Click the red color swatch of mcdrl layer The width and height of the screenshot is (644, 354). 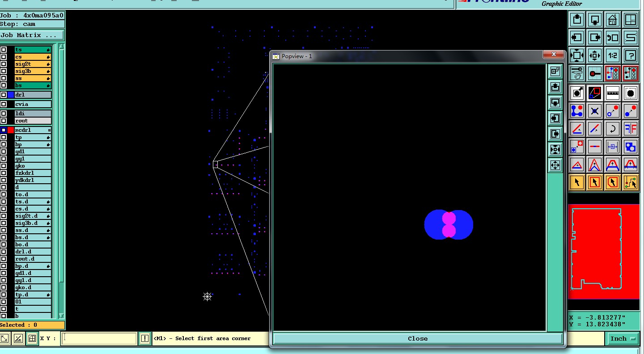coord(11,130)
